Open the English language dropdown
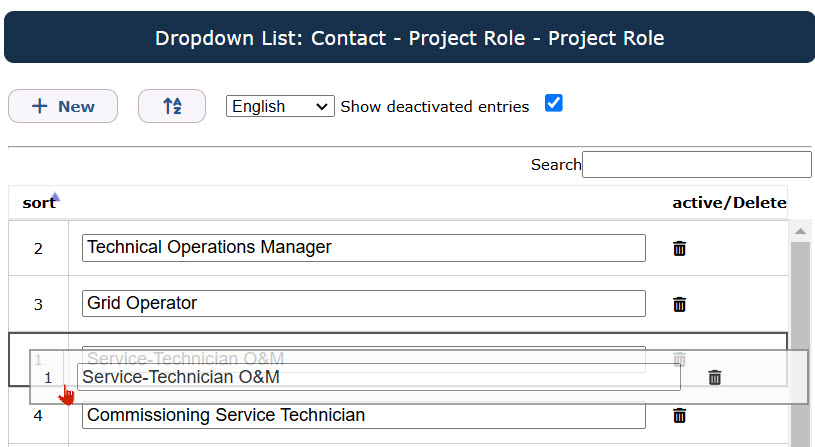 280,106
